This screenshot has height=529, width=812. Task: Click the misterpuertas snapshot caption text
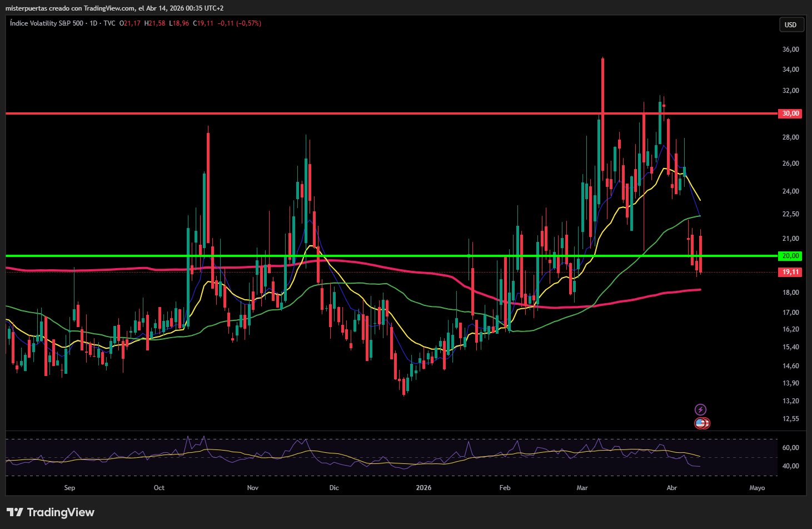point(114,8)
